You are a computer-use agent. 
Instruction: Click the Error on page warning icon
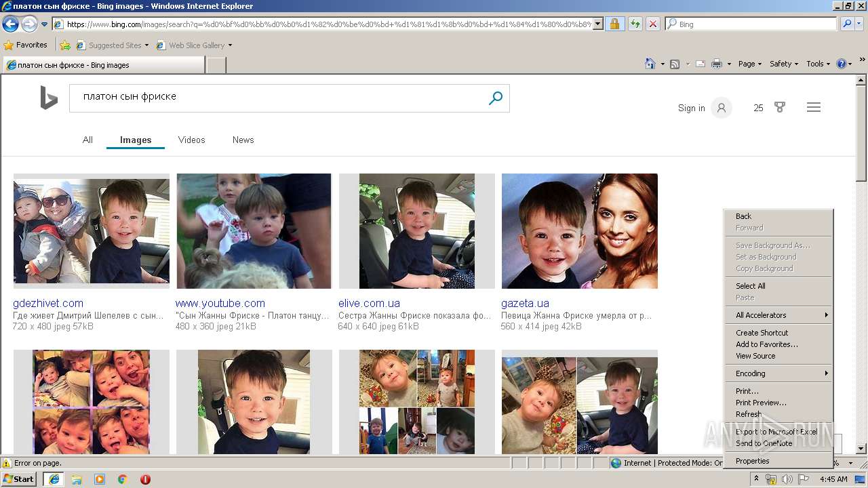[7, 463]
